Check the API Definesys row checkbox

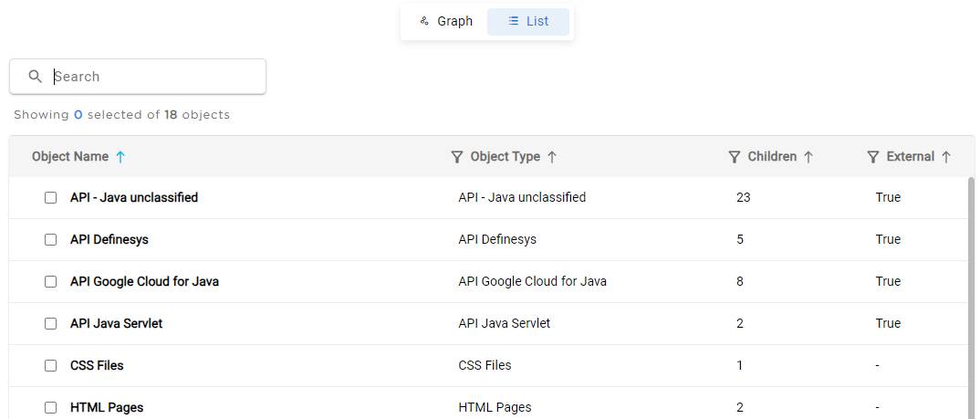[x=50, y=239]
